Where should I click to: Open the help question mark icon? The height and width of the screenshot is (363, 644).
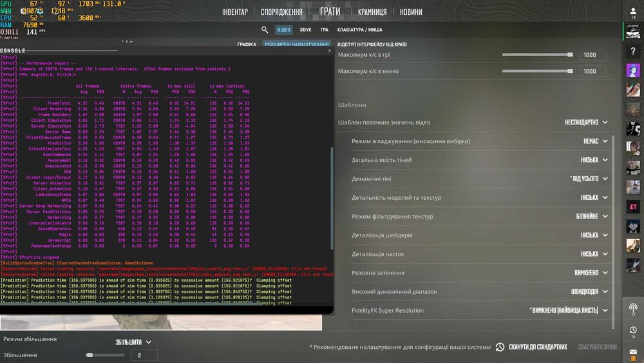pos(633,51)
